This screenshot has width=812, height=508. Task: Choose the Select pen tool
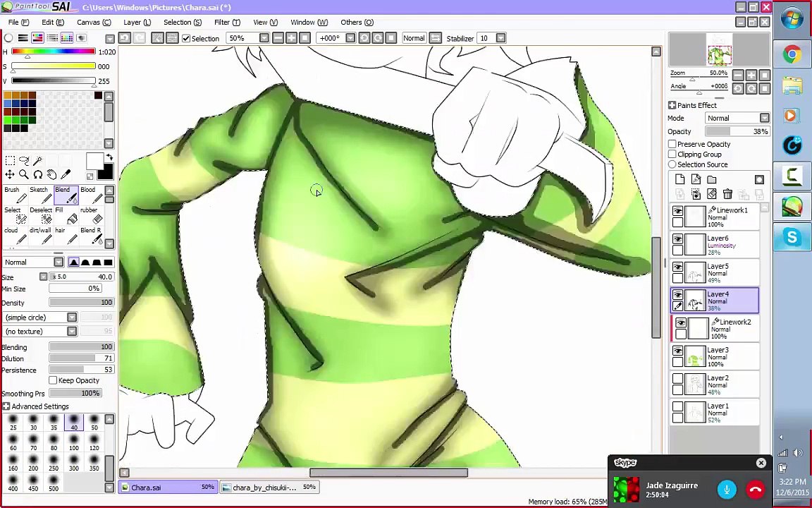click(x=16, y=216)
